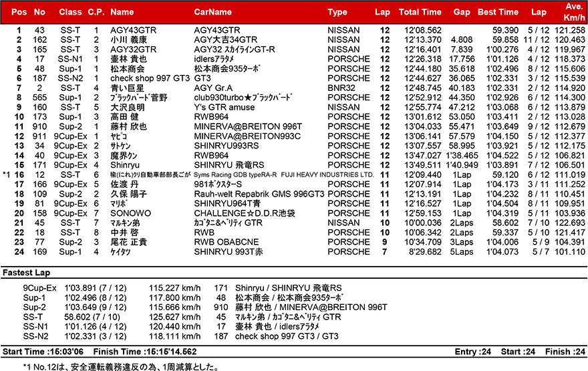Screen dimensions: 588x371
Task: Click 'マルキン弟 / カゴタニ&ベリティ GTR' fastest lap entry
Action: click(x=288, y=317)
